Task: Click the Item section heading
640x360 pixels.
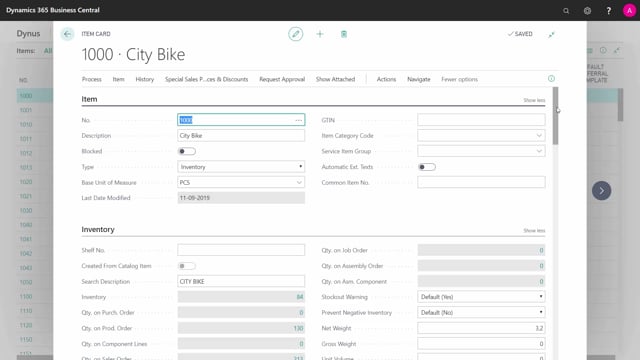Action: (x=89, y=99)
